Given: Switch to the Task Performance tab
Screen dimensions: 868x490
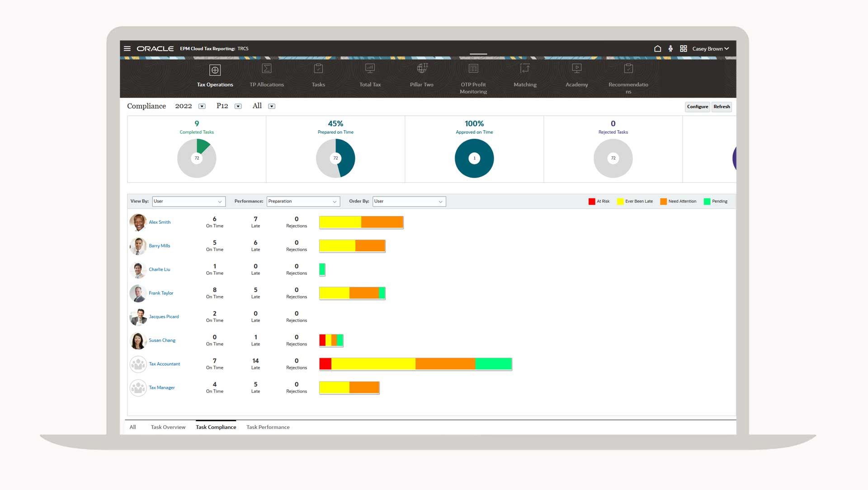Looking at the screenshot, I should point(268,427).
